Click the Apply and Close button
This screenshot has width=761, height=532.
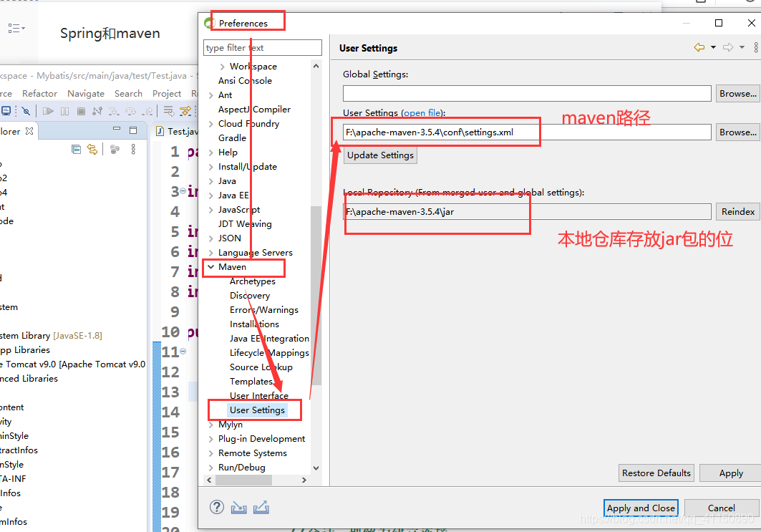click(641, 508)
